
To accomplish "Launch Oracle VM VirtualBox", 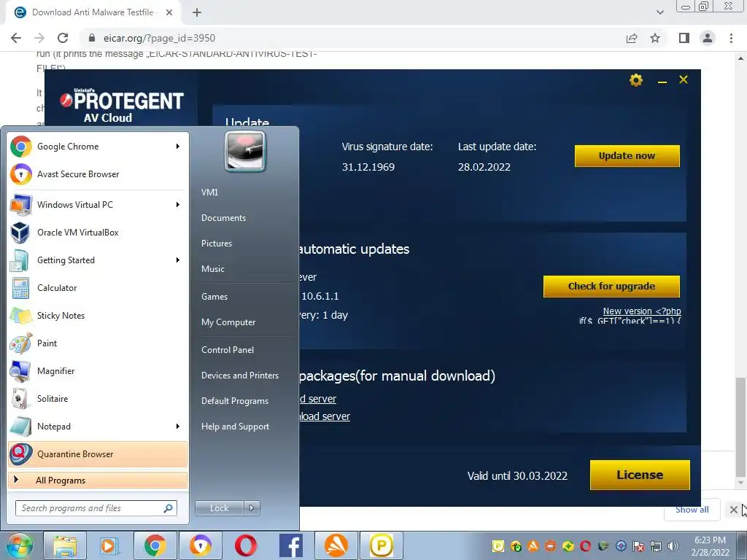I will pos(98,233).
